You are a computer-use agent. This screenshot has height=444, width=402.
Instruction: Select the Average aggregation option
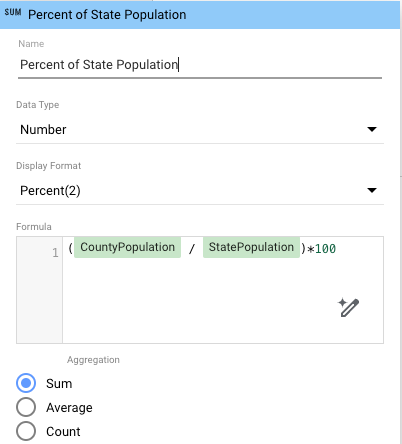point(26,407)
